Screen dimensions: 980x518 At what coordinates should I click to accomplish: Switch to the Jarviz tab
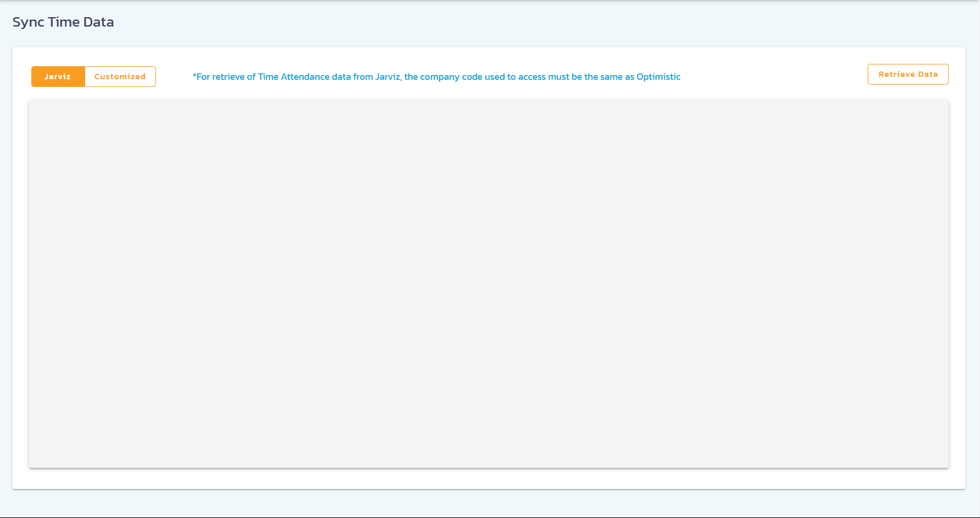pyautogui.click(x=58, y=77)
